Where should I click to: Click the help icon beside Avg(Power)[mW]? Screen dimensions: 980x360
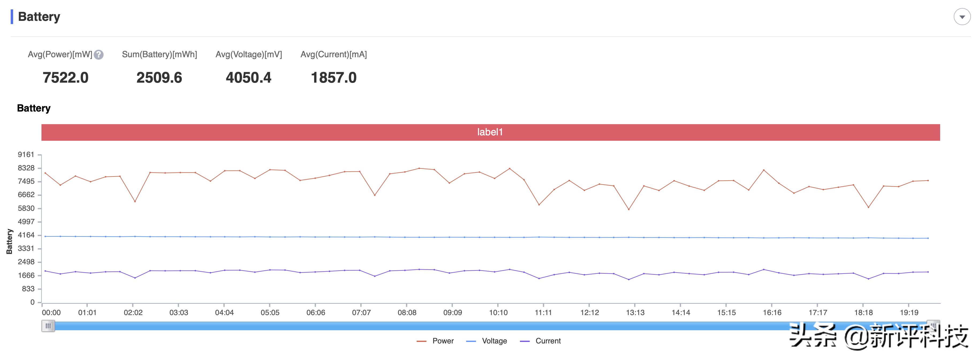(x=98, y=55)
